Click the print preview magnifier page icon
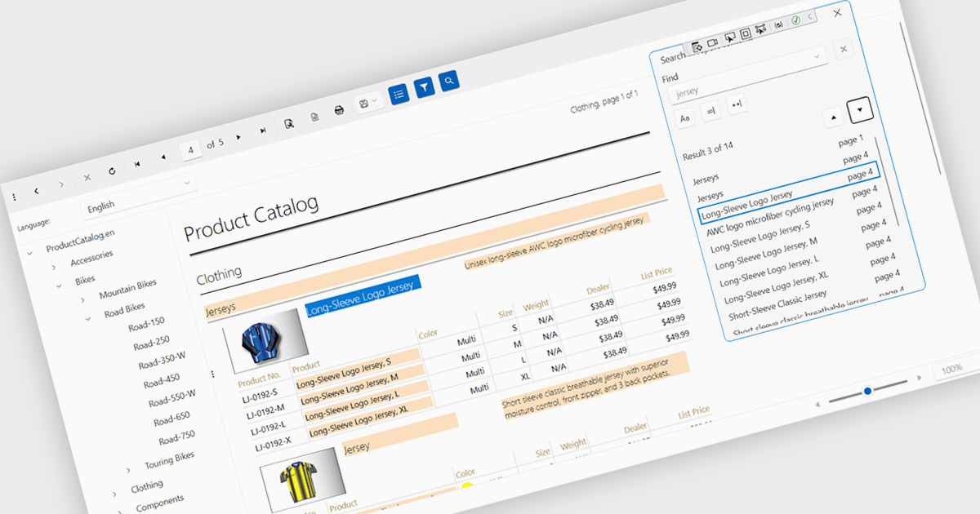The image size is (980, 514). pos(288,124)
